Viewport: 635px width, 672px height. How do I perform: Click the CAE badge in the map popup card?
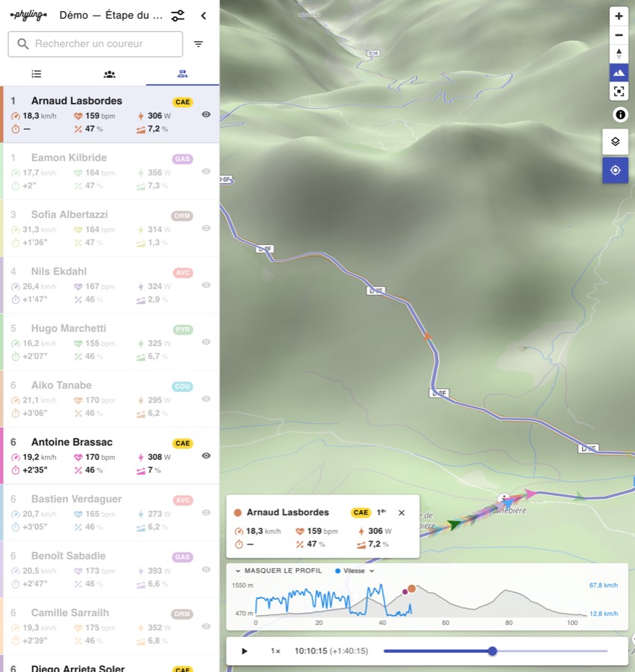(x=360, y=512)
